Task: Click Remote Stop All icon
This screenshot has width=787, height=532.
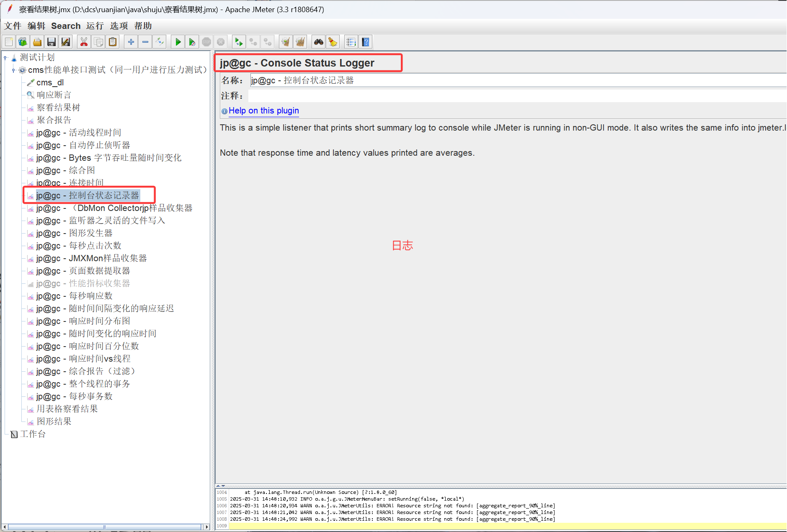Action: [253, 42]
